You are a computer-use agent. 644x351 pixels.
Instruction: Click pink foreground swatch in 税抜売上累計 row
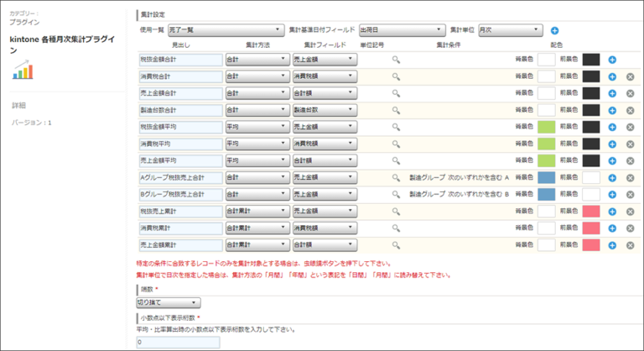coord(591,212)
